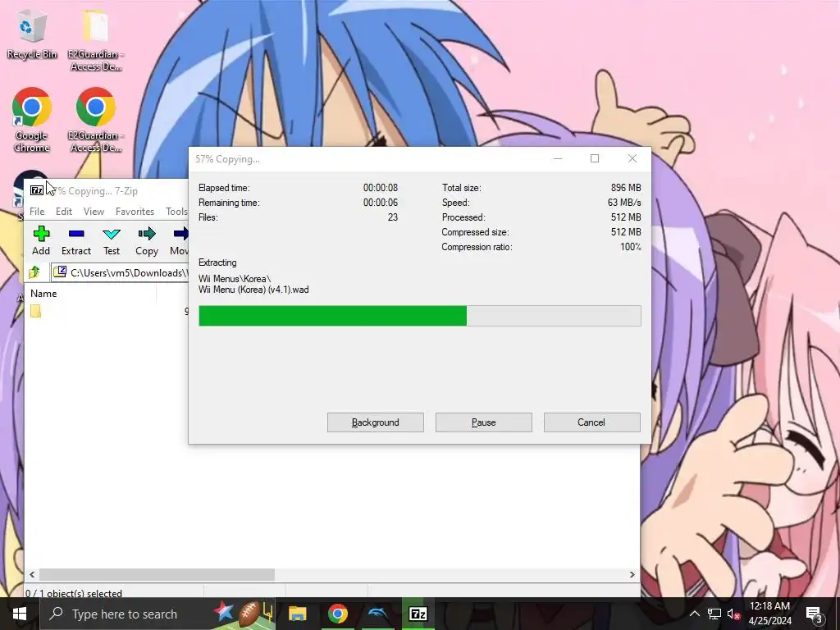840x630 pixels.
Task: Cancel the extraction
Action: pos(592,422)
